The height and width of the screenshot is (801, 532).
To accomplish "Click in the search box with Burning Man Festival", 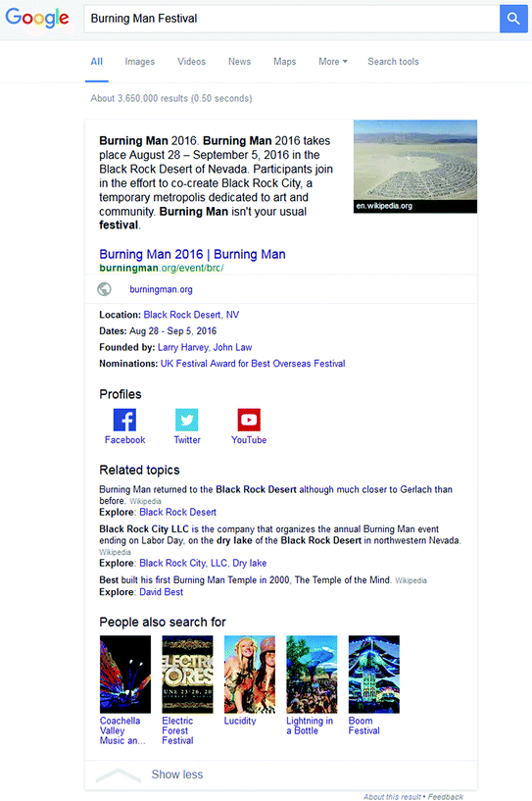I will tap(292, 19).
